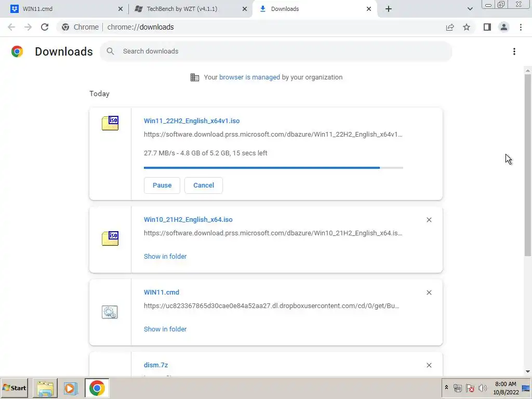532x399 pixels.
Task: Click the Show desktop button
Action: point(526,388)
